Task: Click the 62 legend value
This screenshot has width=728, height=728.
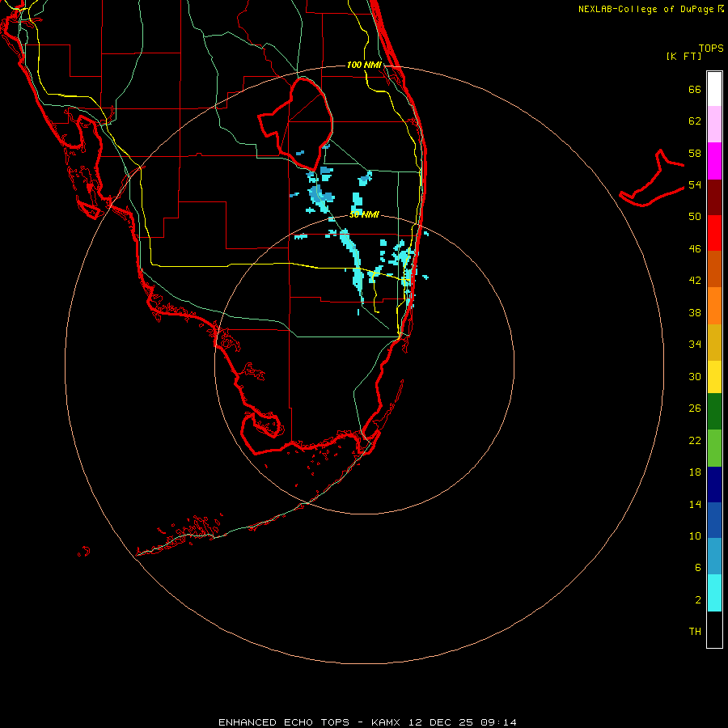Action: (695, 121)
